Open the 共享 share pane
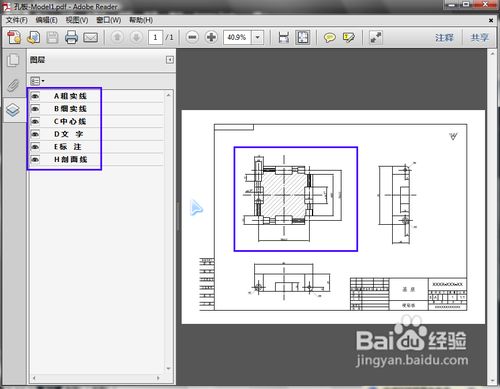The height and width of the screenshot is (389, 500). pos(479,37)
